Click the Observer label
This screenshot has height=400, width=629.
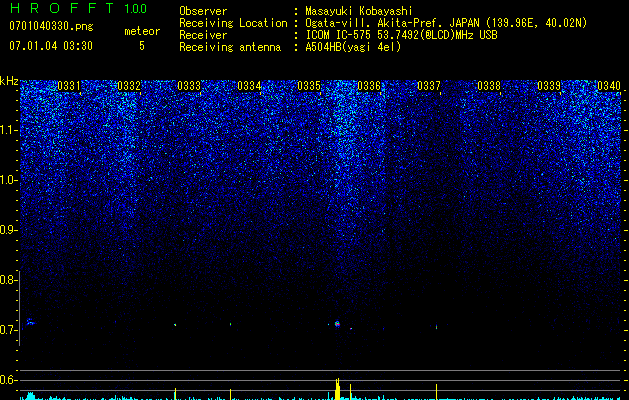tap(203, 11)
